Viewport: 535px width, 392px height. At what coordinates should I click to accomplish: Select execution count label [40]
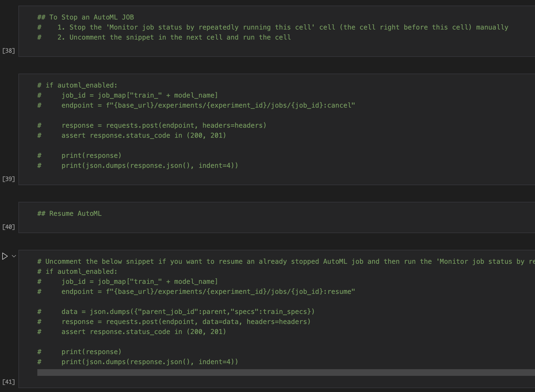pyautogui.click(x=9, y=227)
